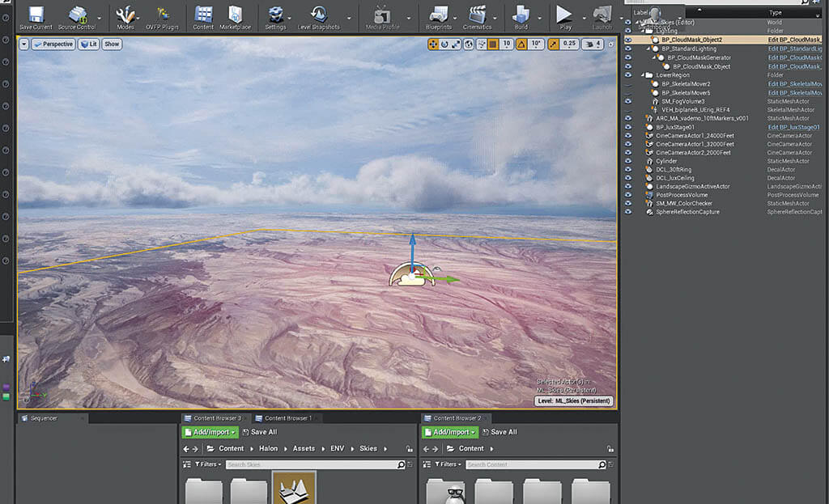Viewport: 829px width, 504px height.
Task: Open Level Snapshots from the toolbar
Action: tap(318, 15)
